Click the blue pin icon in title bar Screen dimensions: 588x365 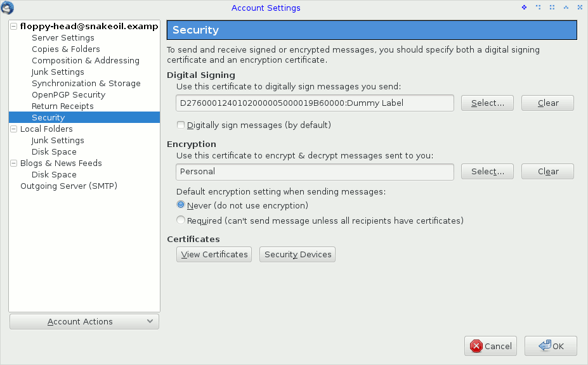(x=523, y=7)
